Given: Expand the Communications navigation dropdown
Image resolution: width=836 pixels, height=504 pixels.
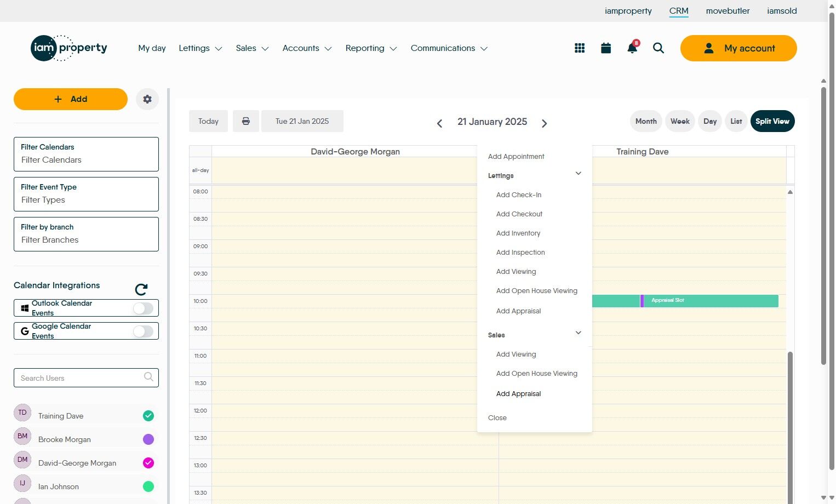Looking at the screenshot, I should (449, 48).
